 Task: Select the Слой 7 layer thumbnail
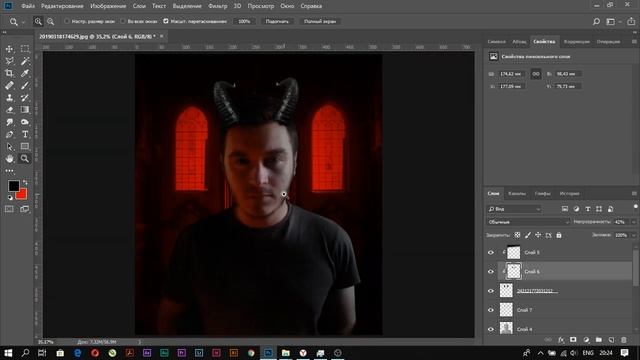click(x=506, y=310)
